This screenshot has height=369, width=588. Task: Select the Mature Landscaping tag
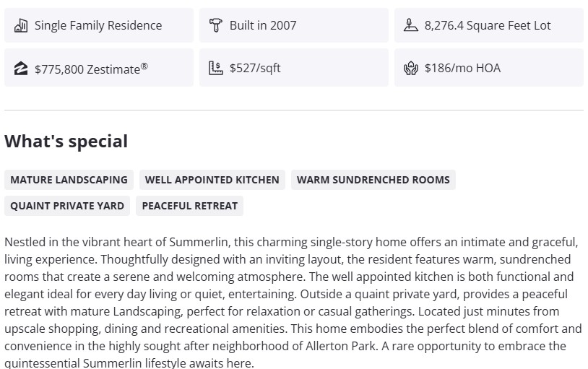pos(69,180)
